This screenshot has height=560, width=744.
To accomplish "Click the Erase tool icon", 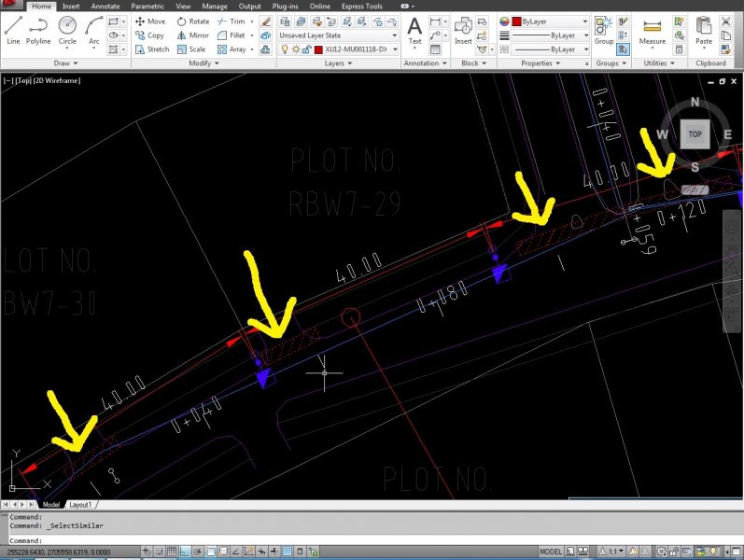I will coord(266,21).
